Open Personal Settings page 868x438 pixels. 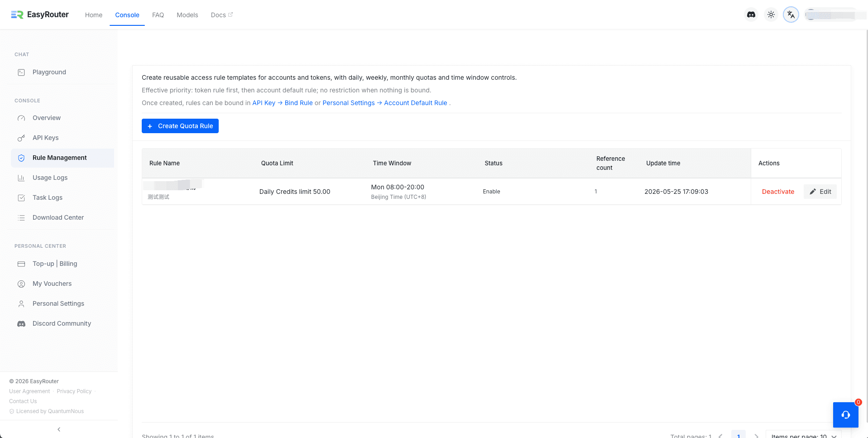click(x=62, y=303)
